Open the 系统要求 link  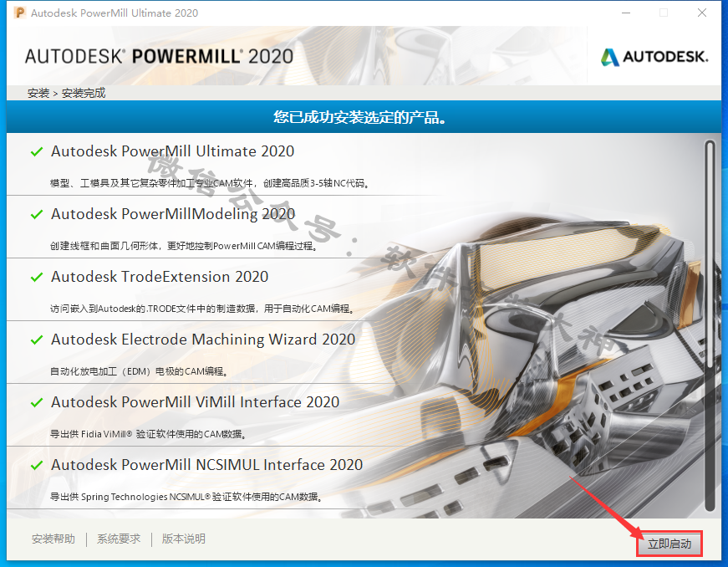(119, 539)
